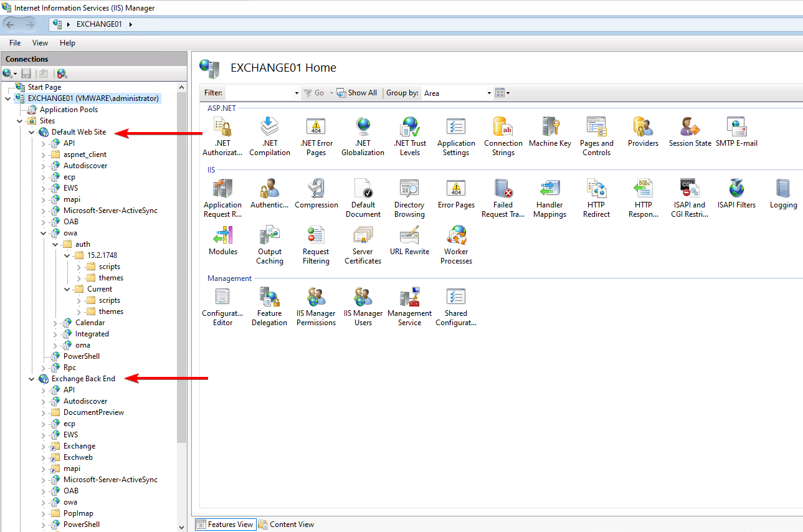Image resolution: width=803 pixels, height=532 pixels.
Task: Open the Machine Key icon
Action: [x=549, y=128]
